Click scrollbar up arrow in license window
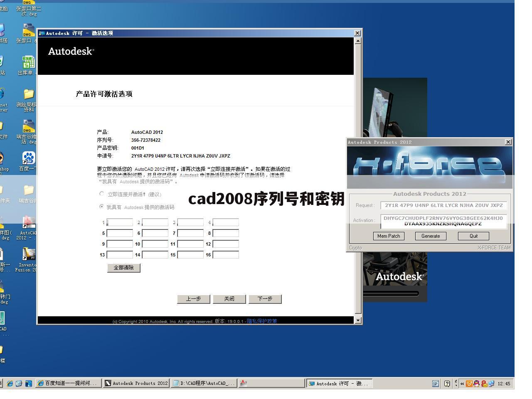532x399 pixels. (358, 41)
